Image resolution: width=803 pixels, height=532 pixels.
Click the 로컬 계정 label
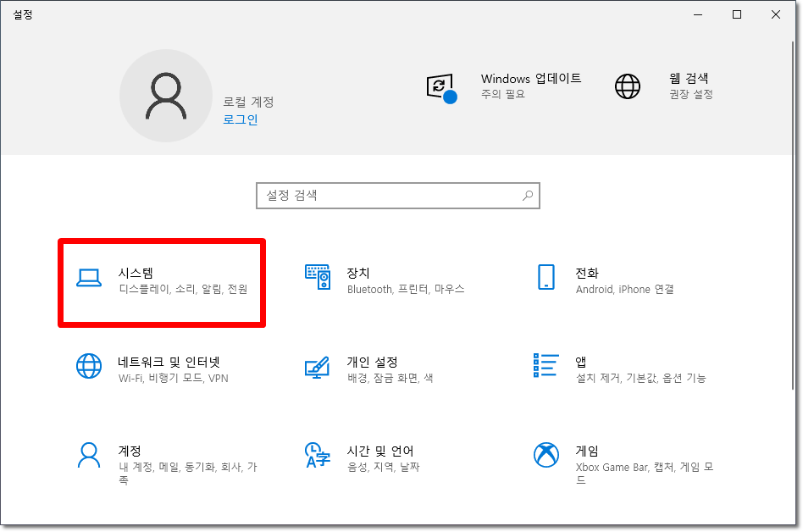[x=248, y=102]
